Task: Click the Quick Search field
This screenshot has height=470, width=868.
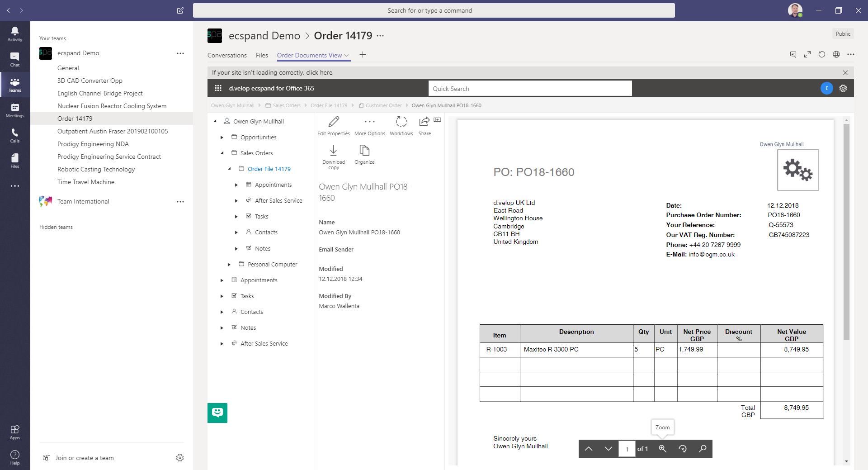Action: (x=530, y=89)
